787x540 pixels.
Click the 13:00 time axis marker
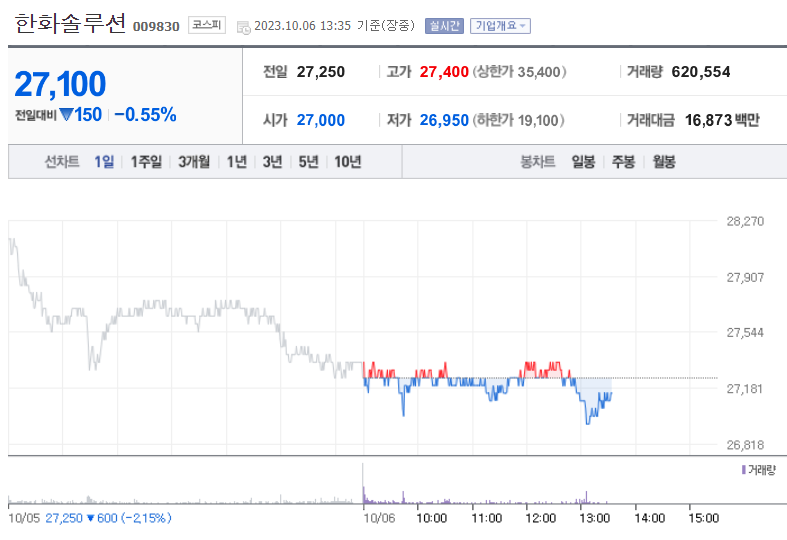coord(595,518)
